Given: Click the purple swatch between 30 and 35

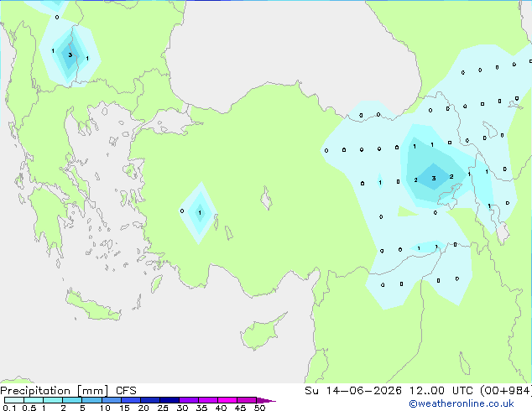Looking at the screenshot, I should pos(189,400).
